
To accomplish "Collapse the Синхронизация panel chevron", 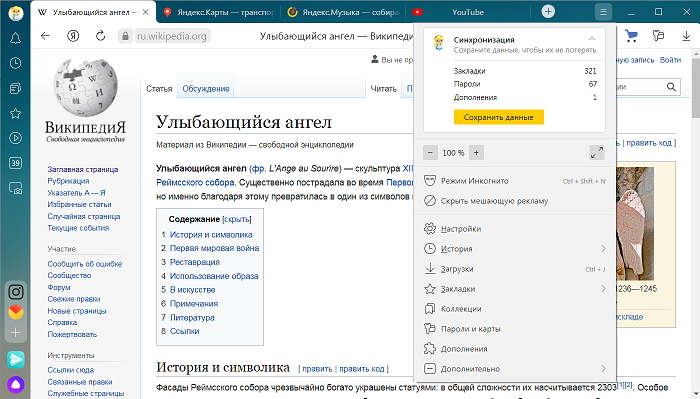I will [x=592, y=39].
